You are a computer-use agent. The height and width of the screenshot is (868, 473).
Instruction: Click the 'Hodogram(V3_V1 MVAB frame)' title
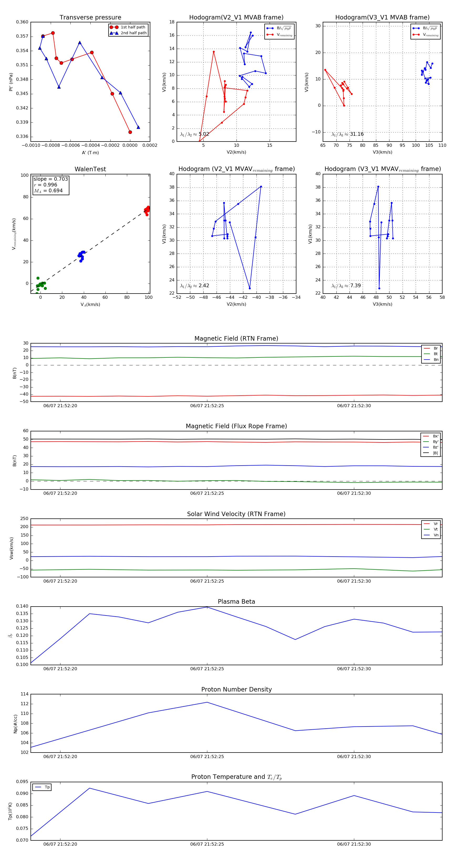point(382,18)
